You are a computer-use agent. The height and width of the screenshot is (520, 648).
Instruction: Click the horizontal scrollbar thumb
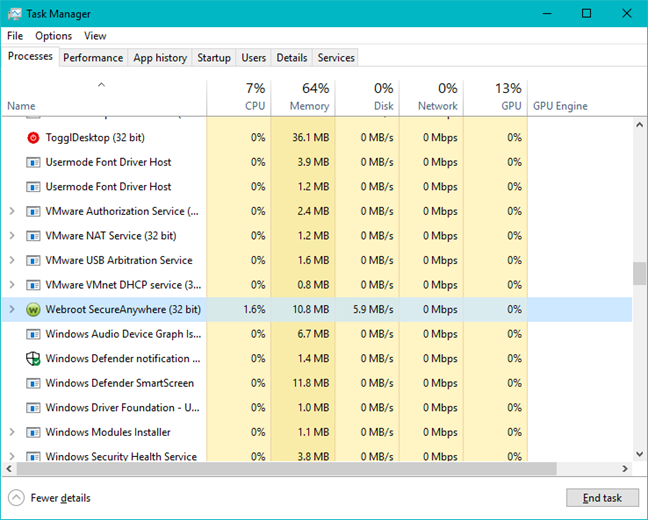pos(286,469)
